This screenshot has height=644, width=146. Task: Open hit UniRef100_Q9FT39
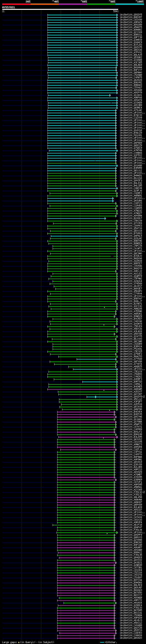pyautogui.click(x=131, y=37)
